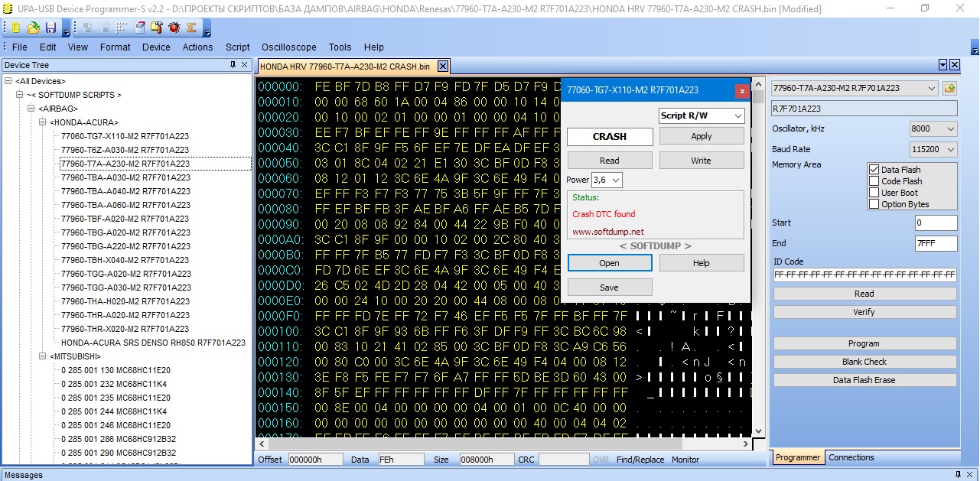Click the hammer tools toolbar icon

(157, 28)
